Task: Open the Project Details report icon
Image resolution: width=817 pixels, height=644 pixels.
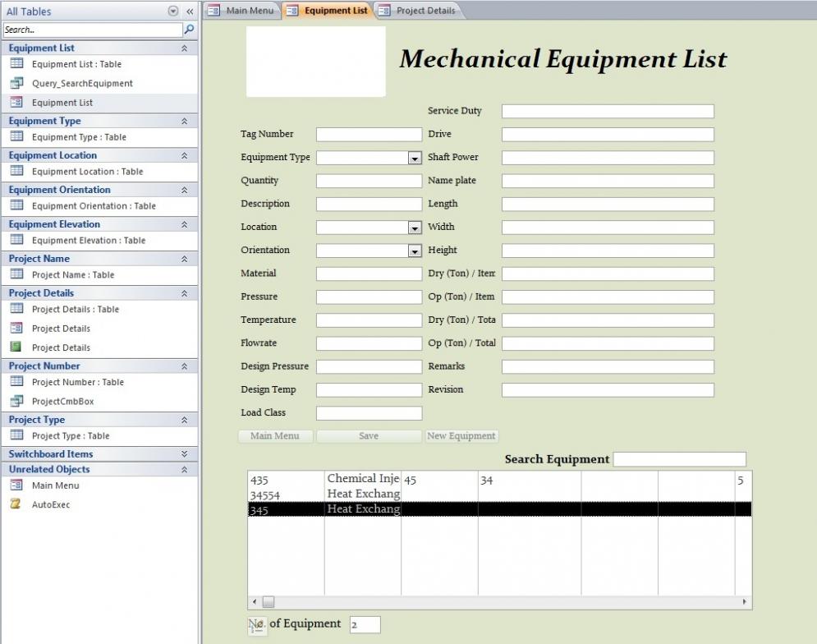Action: pos(16,347)
